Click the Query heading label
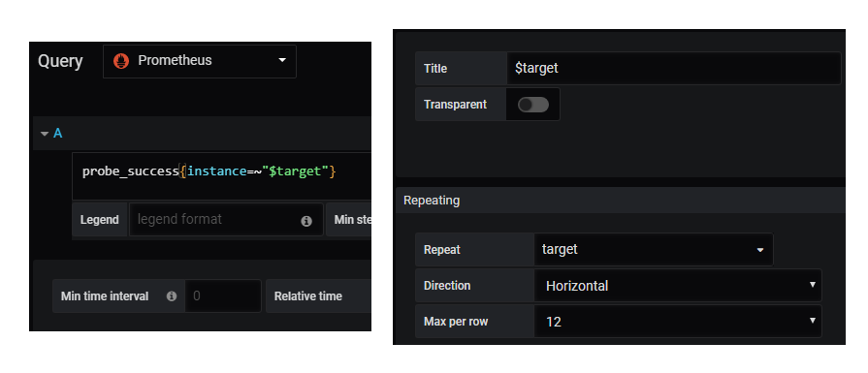This screenshot has width=868, height=373. 60,61
